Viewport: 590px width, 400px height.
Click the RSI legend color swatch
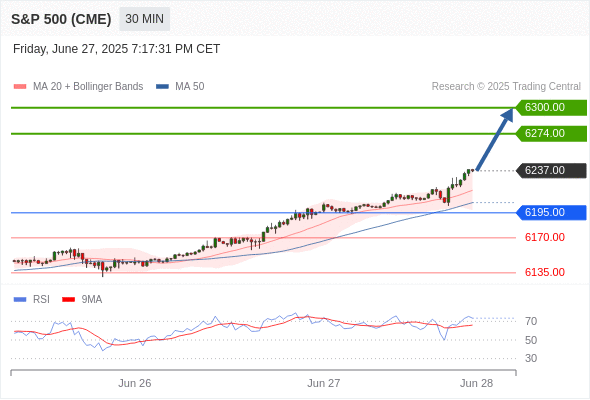point(20,300)
